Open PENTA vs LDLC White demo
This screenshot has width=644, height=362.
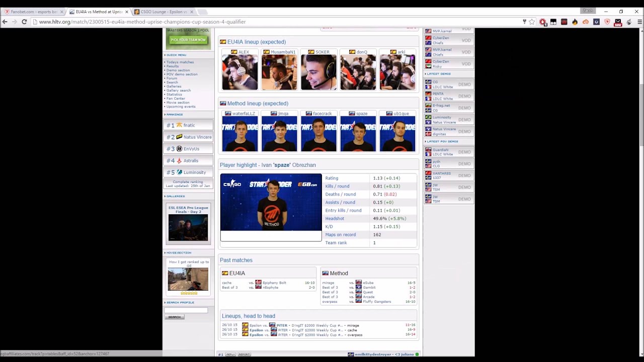point(448,96)
